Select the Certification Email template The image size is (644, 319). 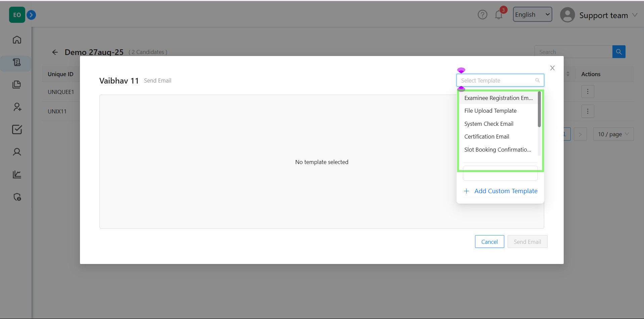[x=486, y=137]
